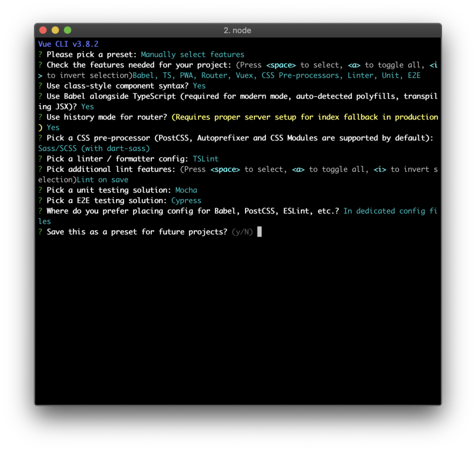Click the "TSLint" linter answer
Screen dimensions: 476x451
point(205,159)
